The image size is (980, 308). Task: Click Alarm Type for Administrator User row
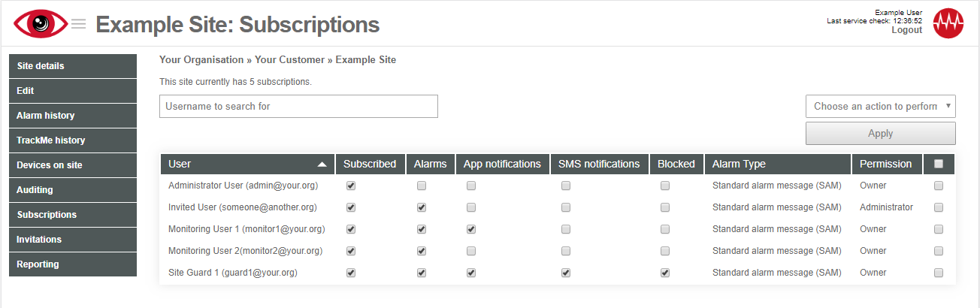776,186
